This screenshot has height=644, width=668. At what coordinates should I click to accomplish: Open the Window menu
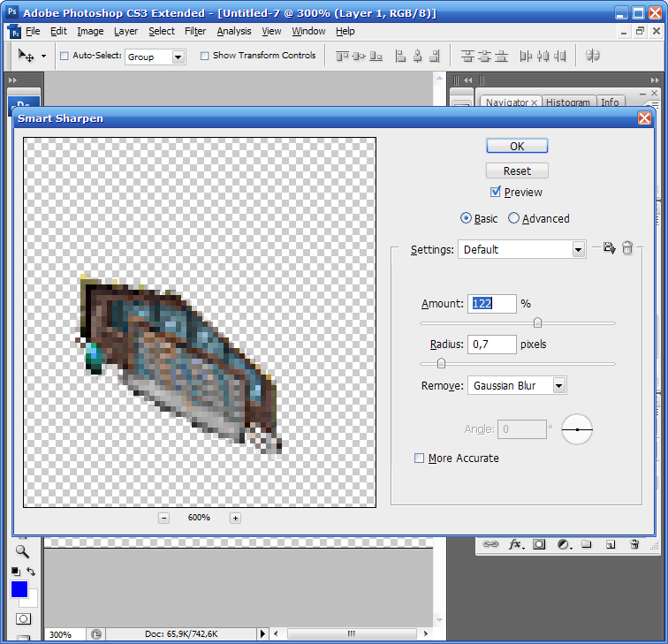coord(308,31)
